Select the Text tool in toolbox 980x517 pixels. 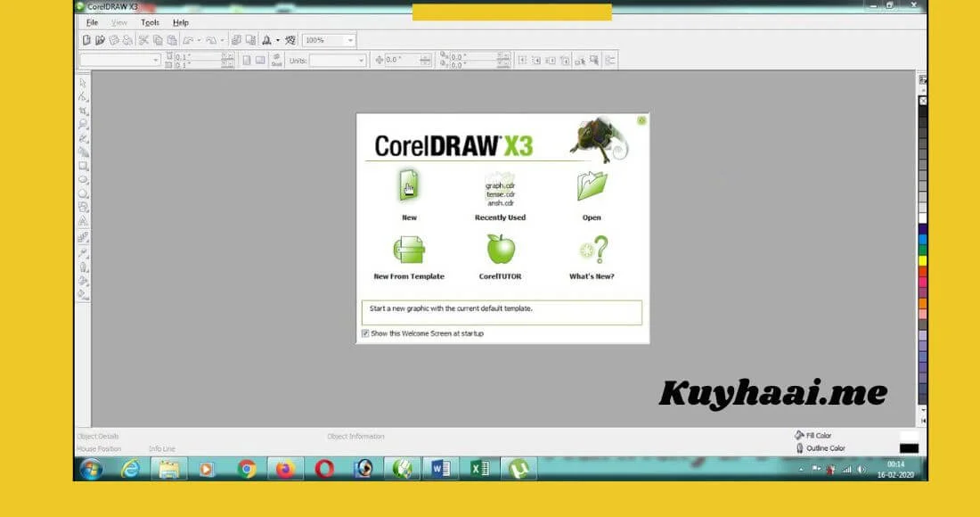point(83,221)
